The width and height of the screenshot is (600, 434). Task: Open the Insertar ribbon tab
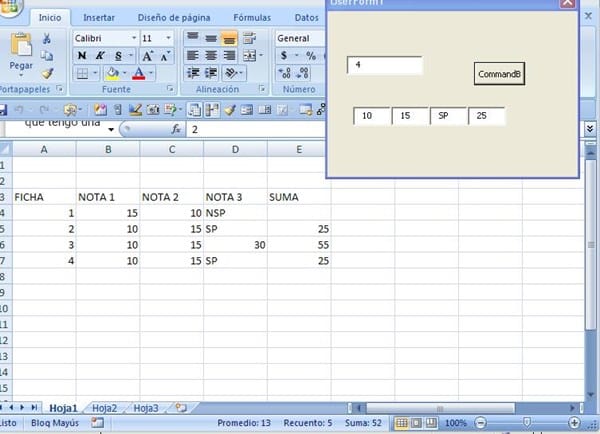[99, 18]
